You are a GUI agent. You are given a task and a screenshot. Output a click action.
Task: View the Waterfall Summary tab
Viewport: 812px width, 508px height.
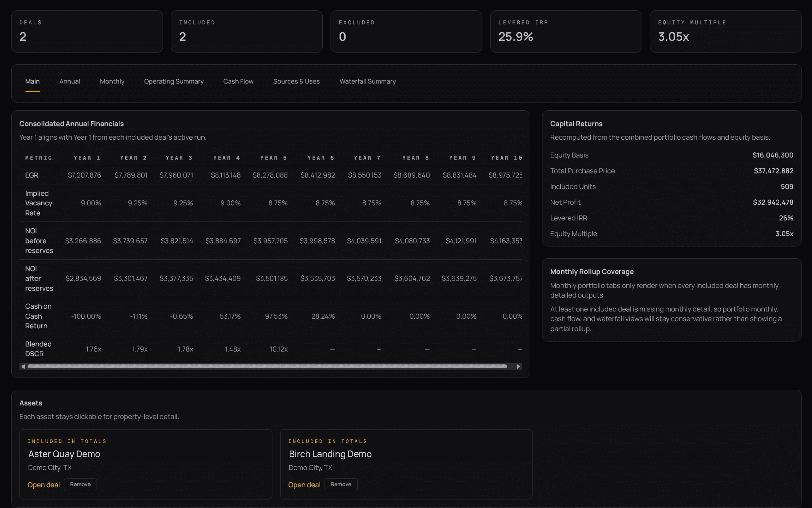point(368,81)
